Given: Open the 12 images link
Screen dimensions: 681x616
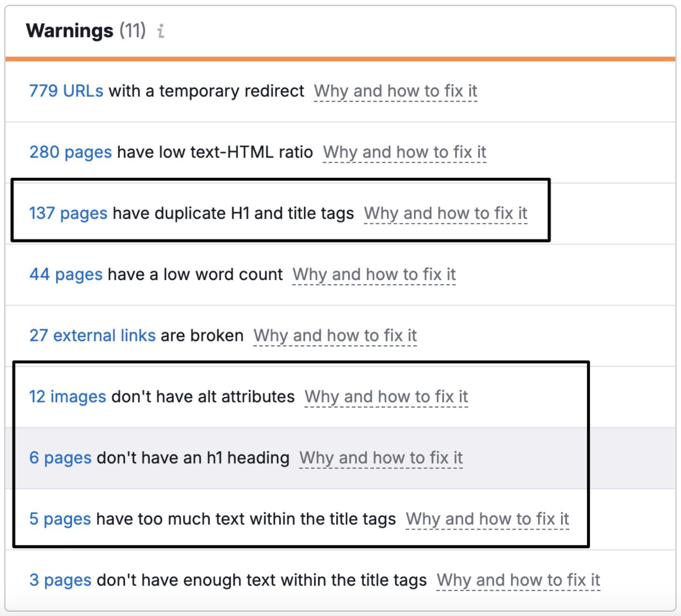Looking at the screenshot, I should pos(68,397).
